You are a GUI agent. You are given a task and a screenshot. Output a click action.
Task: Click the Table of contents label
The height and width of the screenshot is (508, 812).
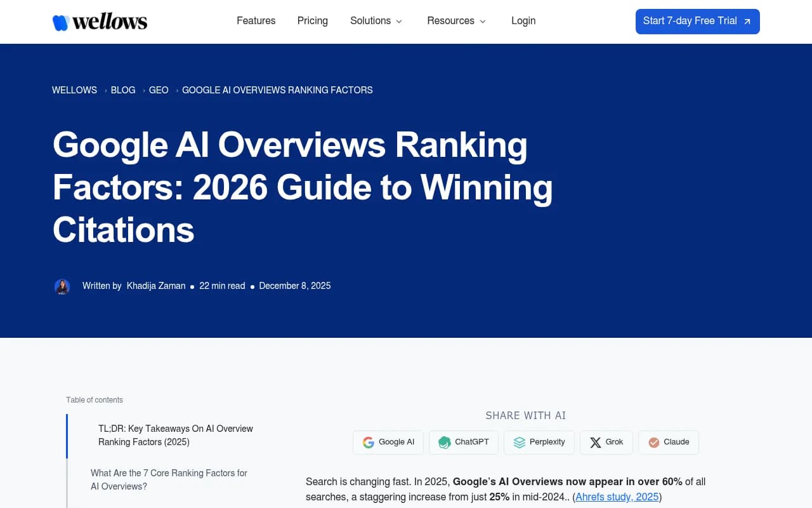95,400
